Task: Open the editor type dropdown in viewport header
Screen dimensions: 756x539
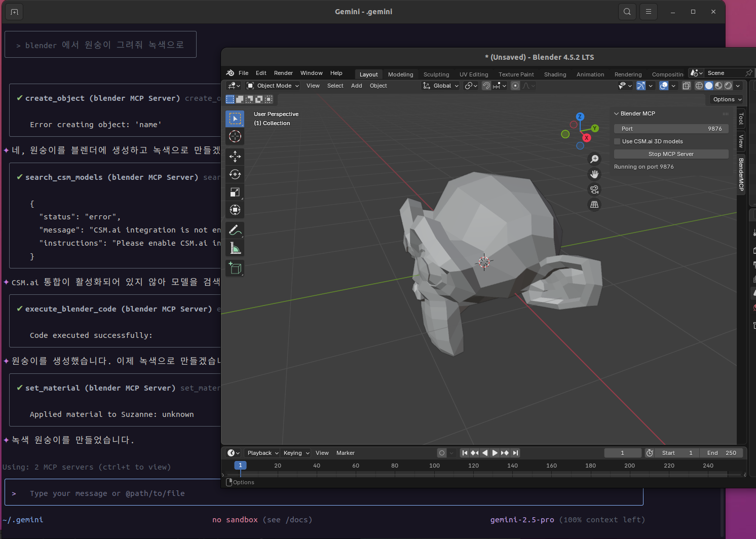Action: (x=234, y=86)
